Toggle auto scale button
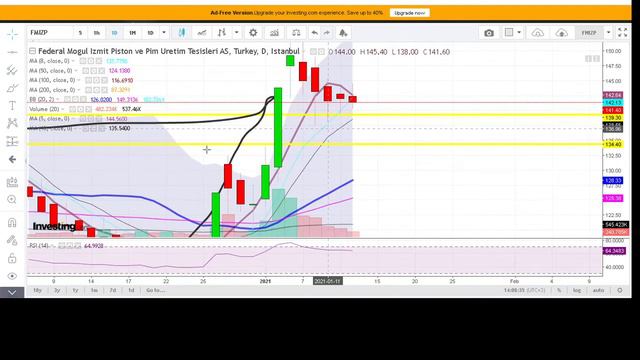This screenshot has height=360, width=640. point(598,290)
